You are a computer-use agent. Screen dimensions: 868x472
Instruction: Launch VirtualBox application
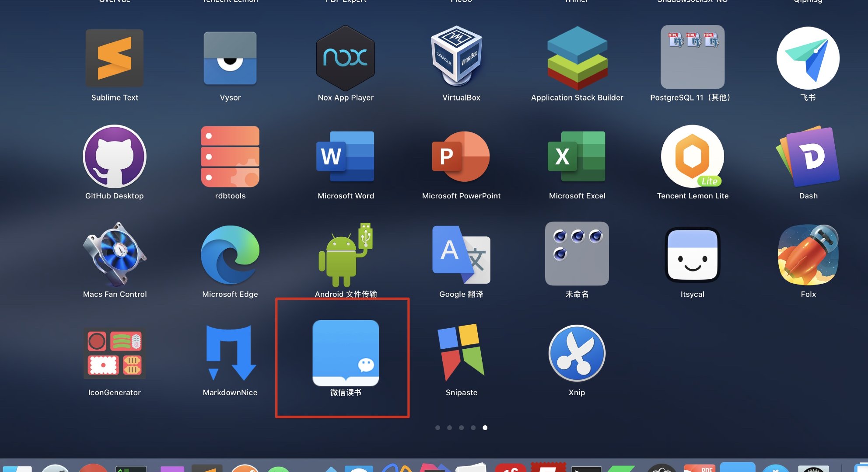click(461, 58)
